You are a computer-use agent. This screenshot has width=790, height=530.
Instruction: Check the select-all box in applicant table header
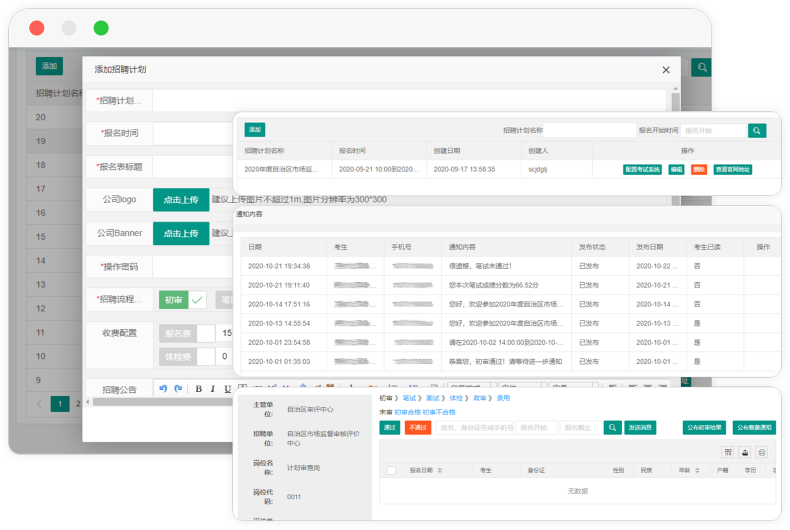(391, 469)
